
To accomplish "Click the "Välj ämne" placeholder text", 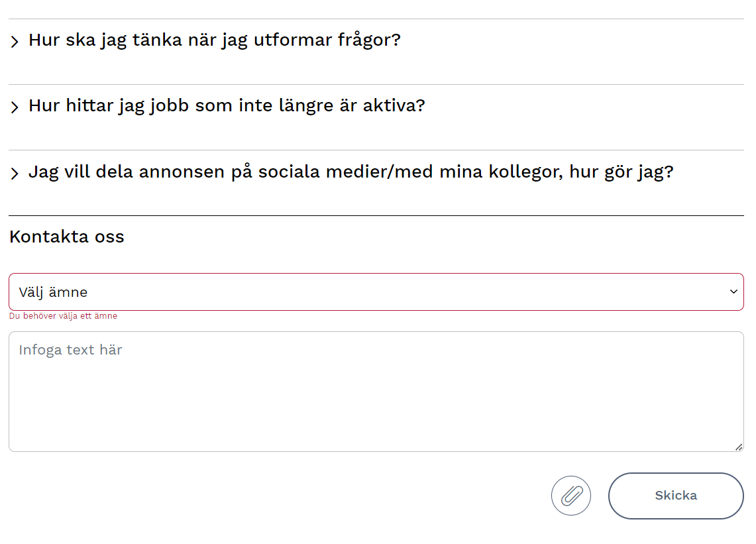I will pyautogui.click(x=53, y=292).
